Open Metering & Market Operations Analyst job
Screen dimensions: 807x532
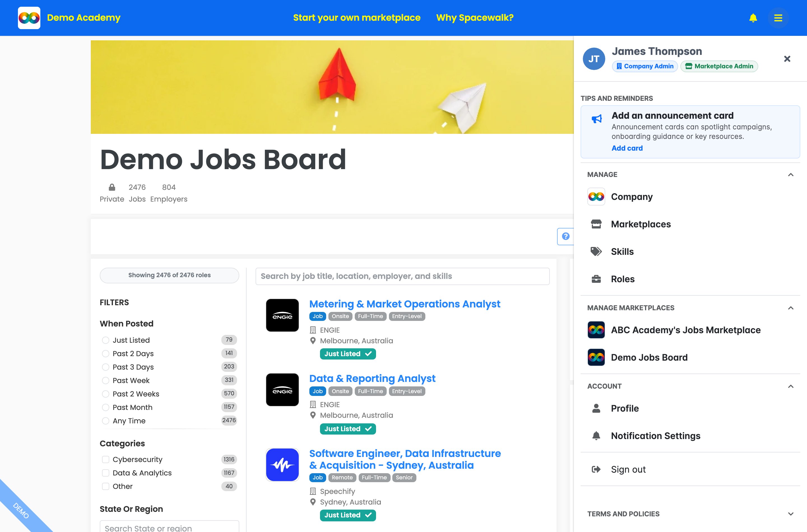[x=405, y=304]
